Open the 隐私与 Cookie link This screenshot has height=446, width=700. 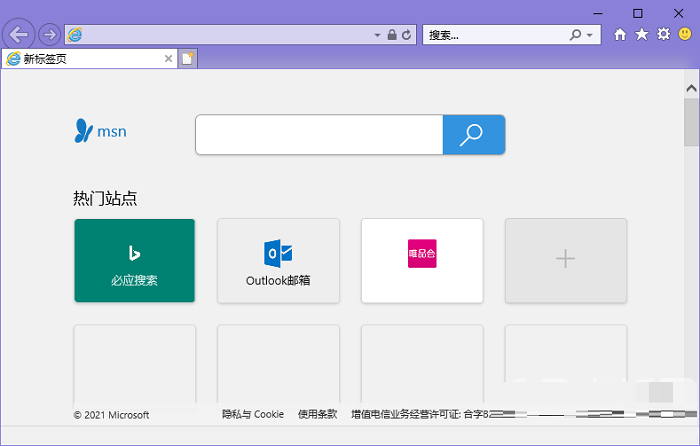253,414
